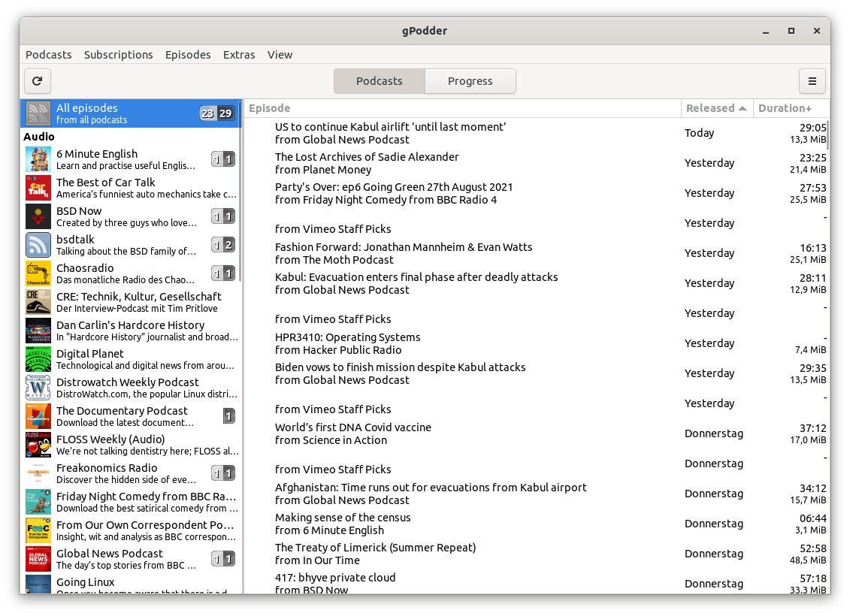Select the Chaosradio yellow cover icon

pos(38,273)
